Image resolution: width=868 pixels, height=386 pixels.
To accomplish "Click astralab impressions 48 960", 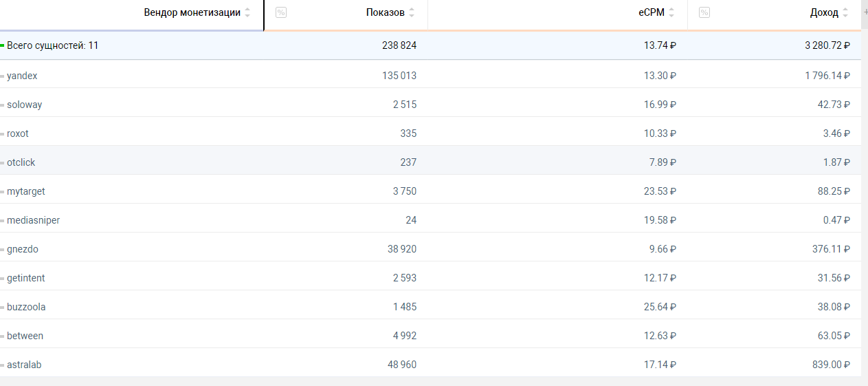I will tap(402, 365).
